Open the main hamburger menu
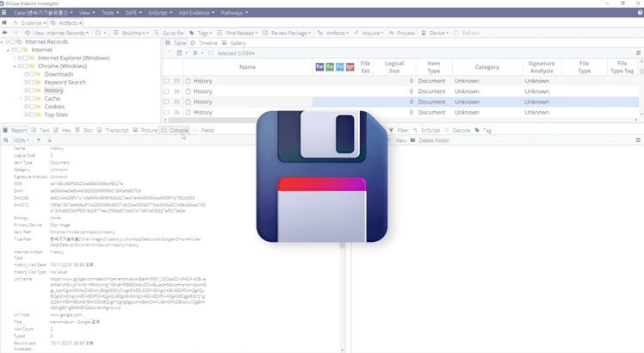Viewport: 644px width, 353px height. [x=3, y=13]
